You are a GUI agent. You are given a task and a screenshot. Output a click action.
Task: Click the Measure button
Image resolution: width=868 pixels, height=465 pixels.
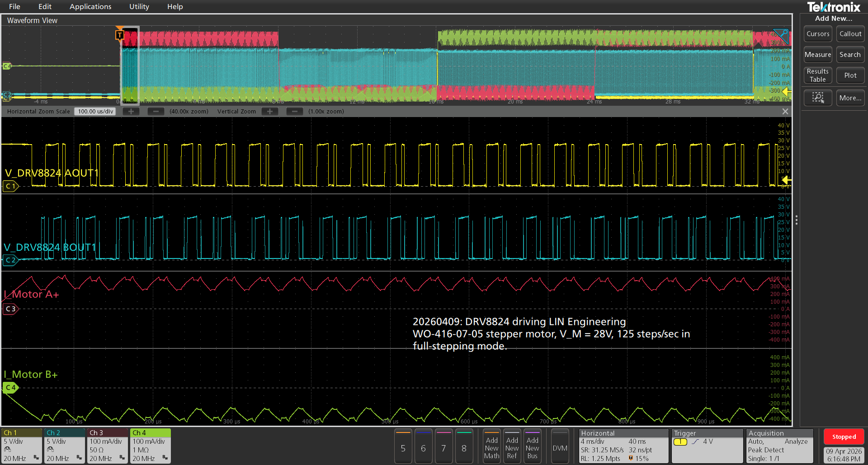pyautogui.click(x=818, y=55)
